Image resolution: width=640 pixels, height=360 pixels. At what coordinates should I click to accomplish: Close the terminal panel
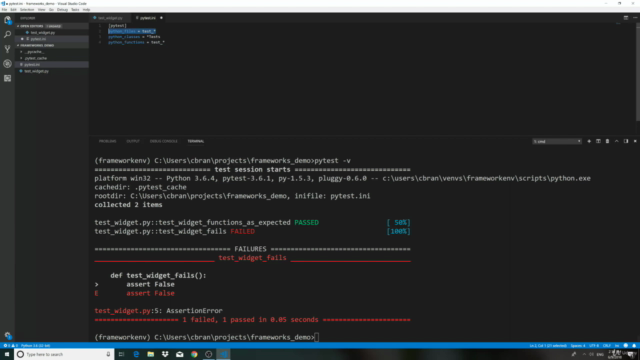(x=635, y=141)
